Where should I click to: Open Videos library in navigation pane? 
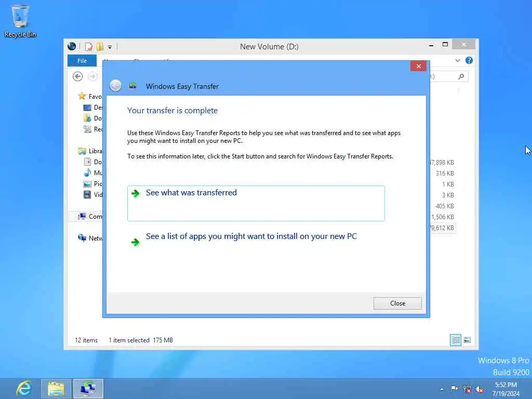(92, 194)
